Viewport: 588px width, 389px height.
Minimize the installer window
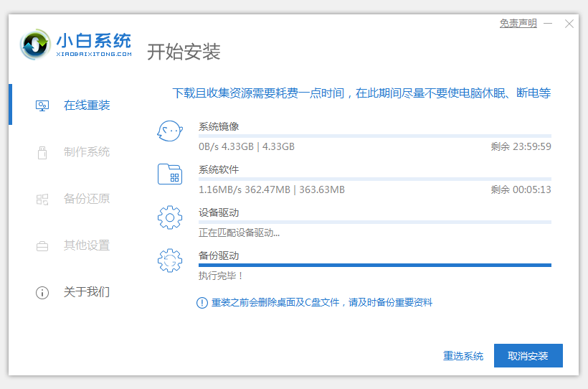pos(549,24)
